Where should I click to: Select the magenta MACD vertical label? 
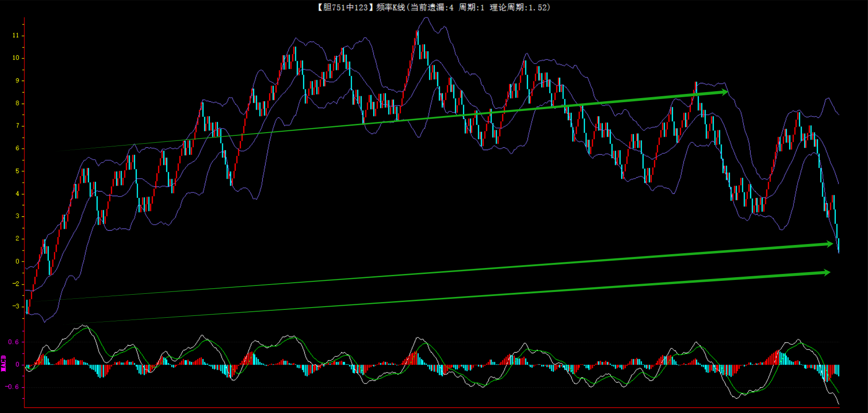pyautogui.click(x=4, y=363)
